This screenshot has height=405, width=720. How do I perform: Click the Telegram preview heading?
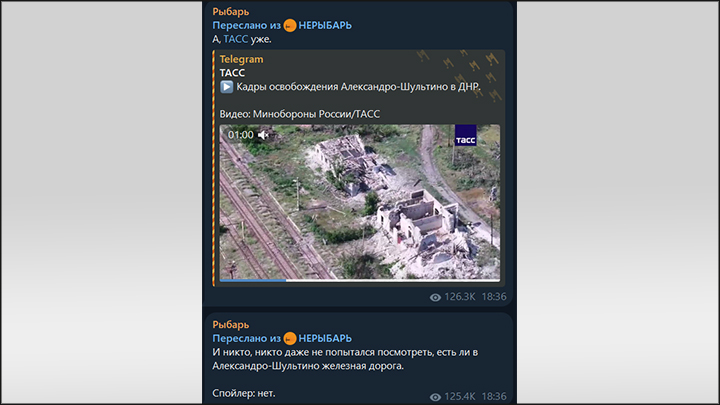(242, 59)
